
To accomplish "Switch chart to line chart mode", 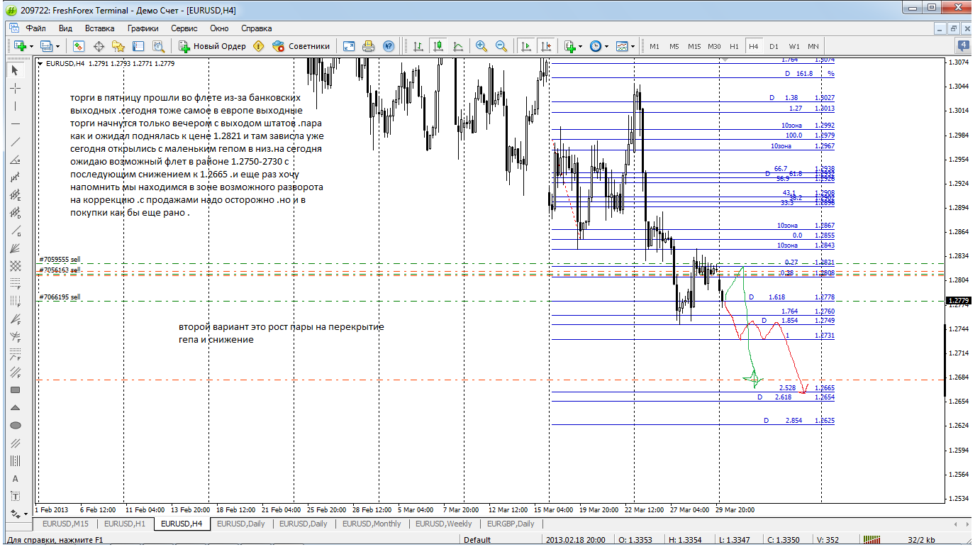I will pos(458,46).
